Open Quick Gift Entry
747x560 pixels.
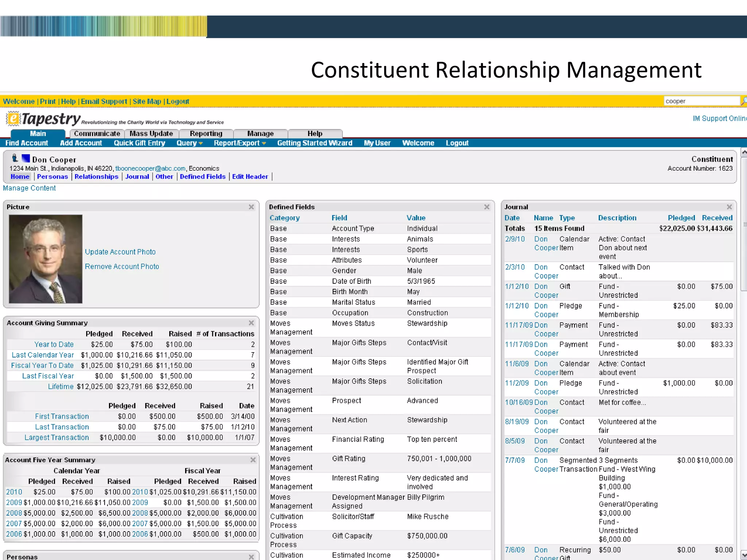click(139, 143)
